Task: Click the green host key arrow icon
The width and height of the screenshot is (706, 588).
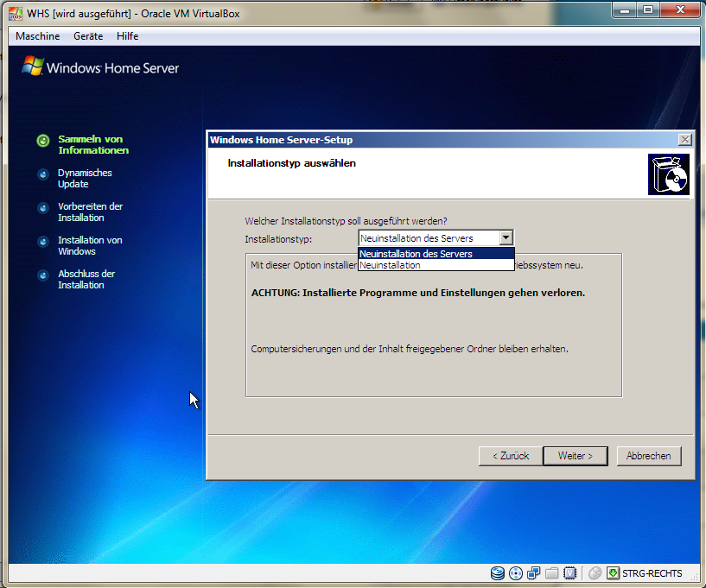Action: [x=613, y=573]
